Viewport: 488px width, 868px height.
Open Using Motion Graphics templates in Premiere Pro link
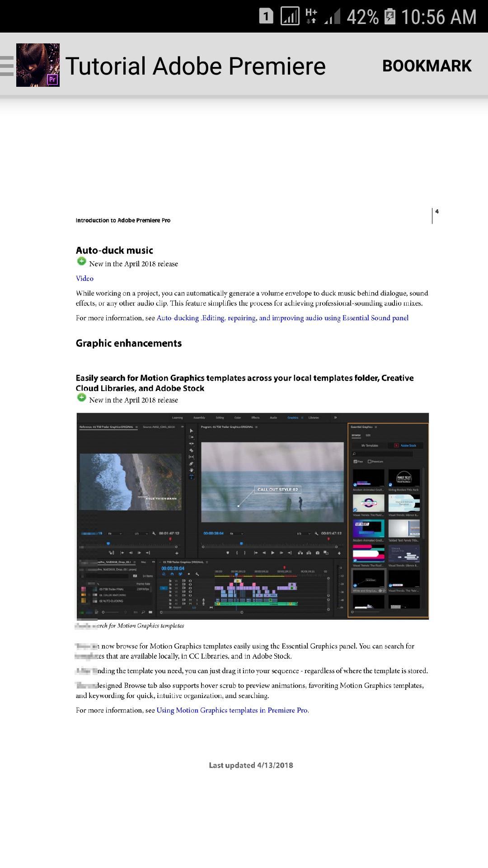[232, 710]
